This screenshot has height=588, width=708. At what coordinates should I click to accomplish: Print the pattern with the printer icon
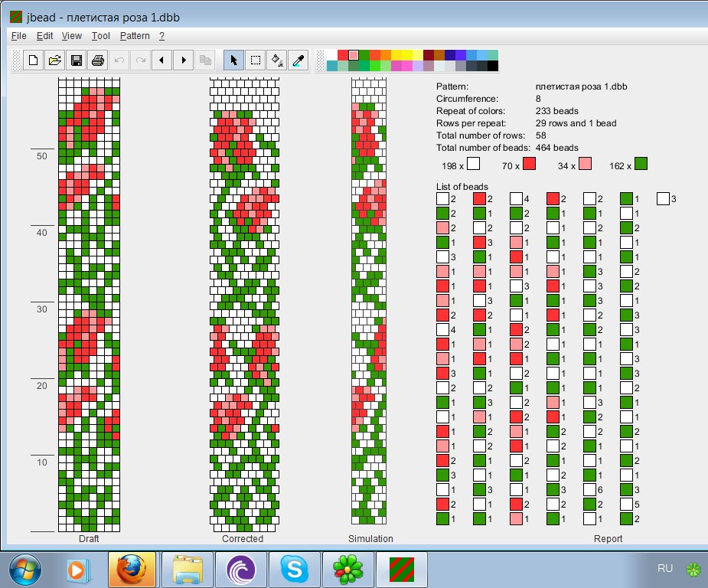pyautogui.click(x=97, y=60)
